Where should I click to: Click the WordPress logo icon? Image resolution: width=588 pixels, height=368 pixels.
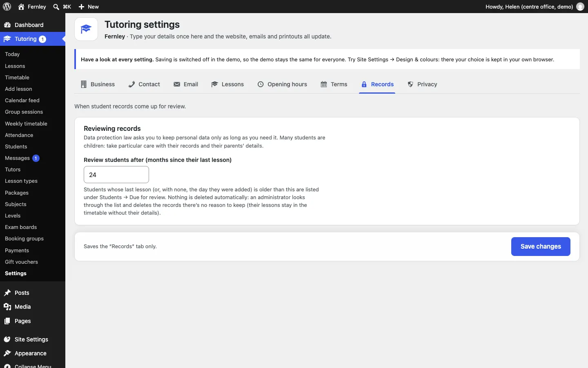pos(7,7)
